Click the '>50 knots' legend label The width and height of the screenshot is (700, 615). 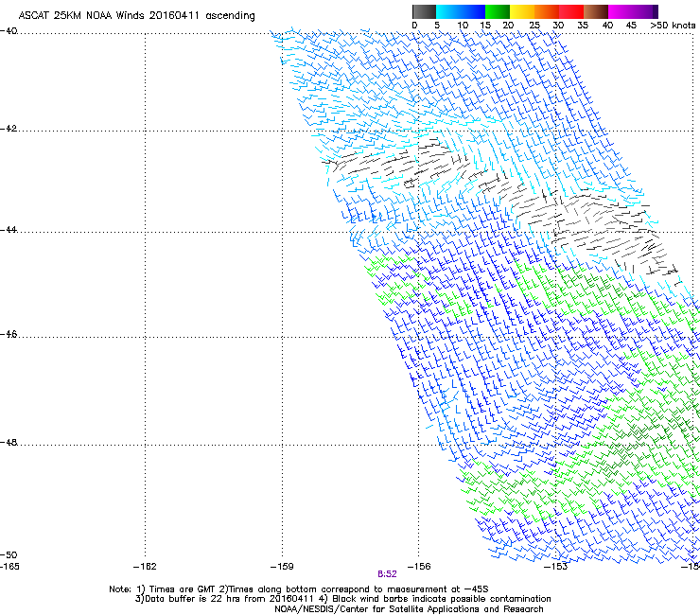(673, 26)
